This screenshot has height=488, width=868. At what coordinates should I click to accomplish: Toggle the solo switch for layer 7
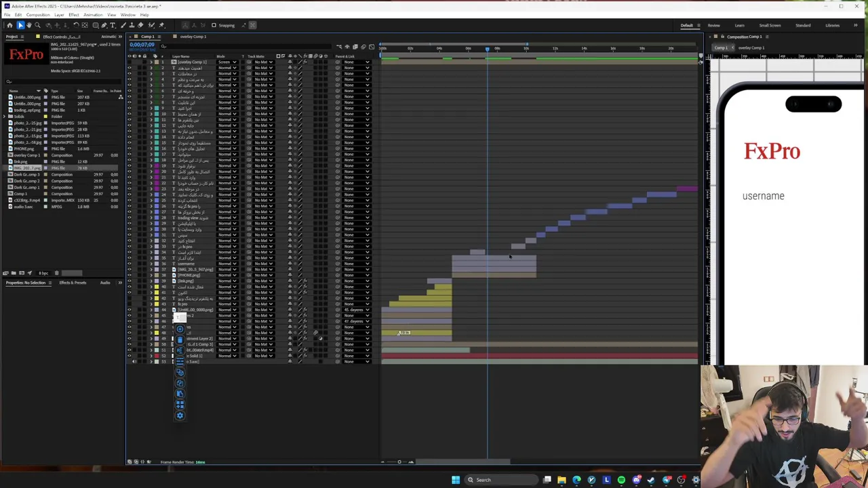[140, 96]
